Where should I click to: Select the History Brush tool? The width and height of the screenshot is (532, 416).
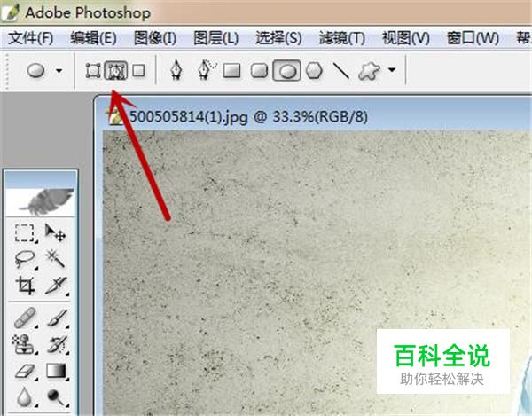tap(57, 344)
